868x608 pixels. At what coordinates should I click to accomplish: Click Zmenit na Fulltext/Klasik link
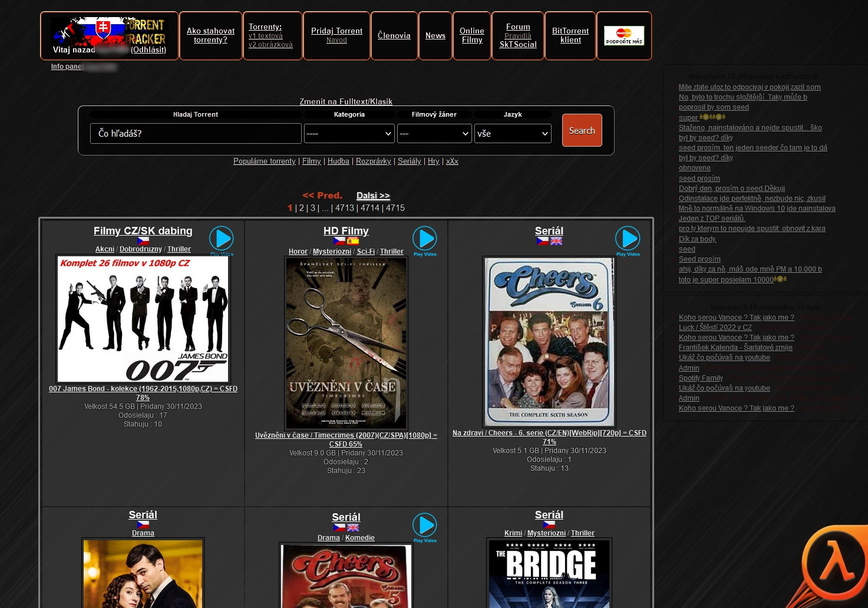click(346, 101)
